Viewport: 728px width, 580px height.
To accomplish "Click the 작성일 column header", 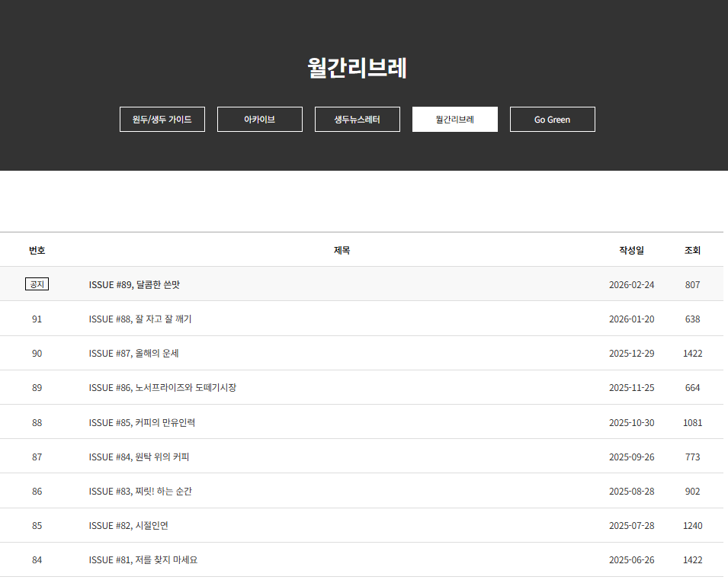I will [631, 250].
